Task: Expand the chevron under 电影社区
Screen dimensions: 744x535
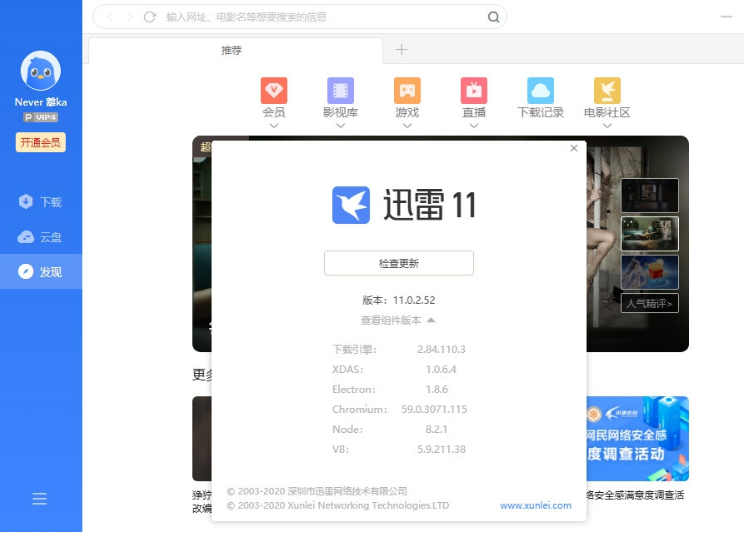Action: (x=607, y=126)
